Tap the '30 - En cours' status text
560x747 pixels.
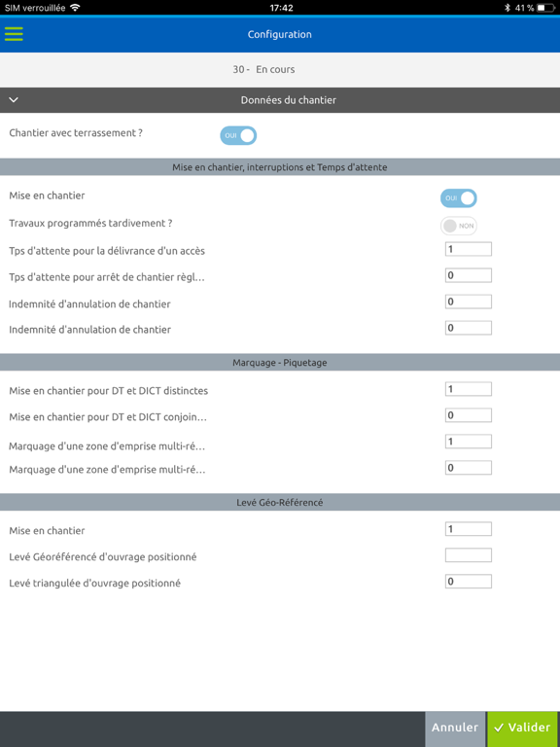coord(263,70)
